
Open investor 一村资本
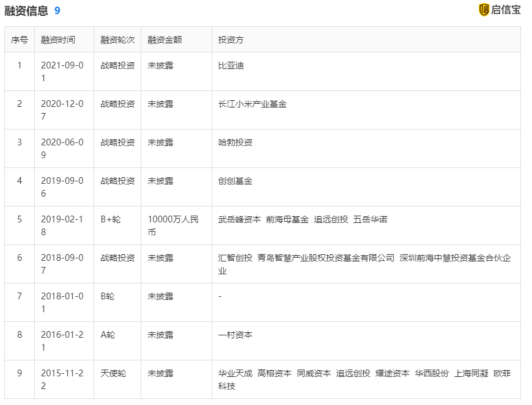point(235,335)
